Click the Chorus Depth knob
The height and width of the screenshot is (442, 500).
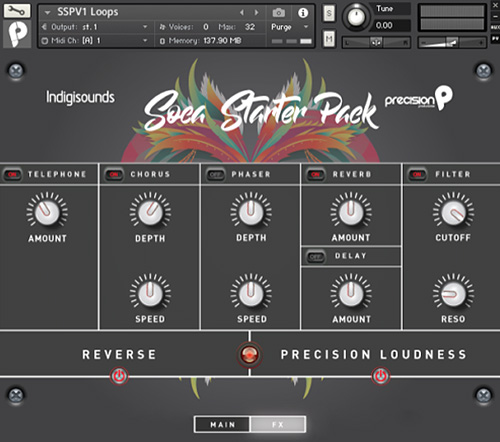[x=150, y=213]
